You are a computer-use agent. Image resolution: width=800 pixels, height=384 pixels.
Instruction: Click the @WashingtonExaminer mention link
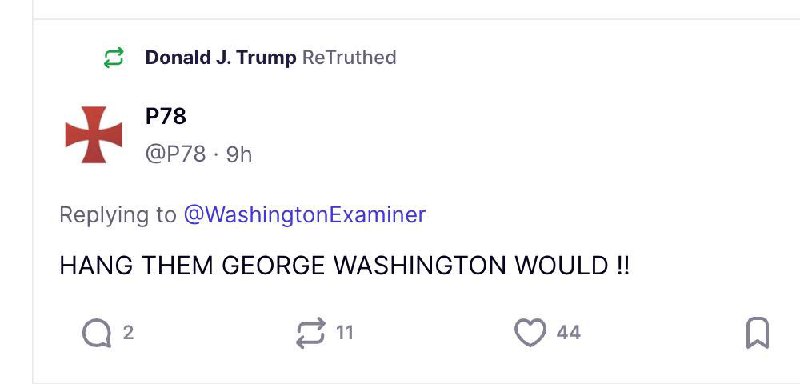[304, 215]
